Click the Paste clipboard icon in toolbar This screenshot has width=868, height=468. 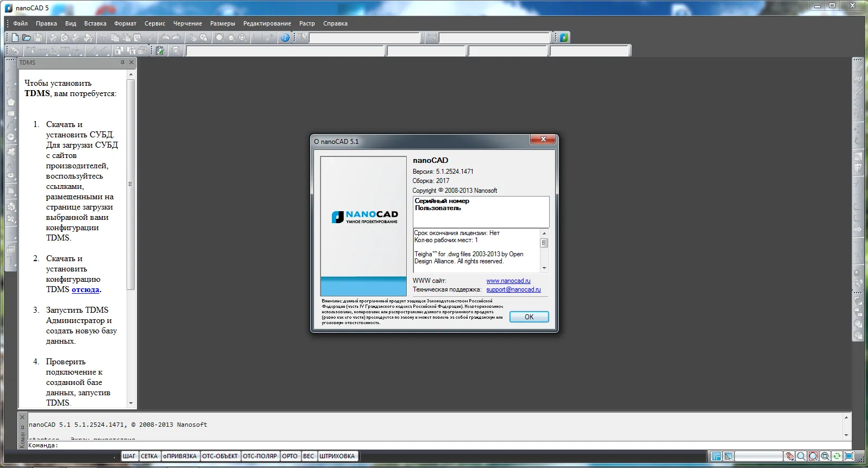pos(127,37)
